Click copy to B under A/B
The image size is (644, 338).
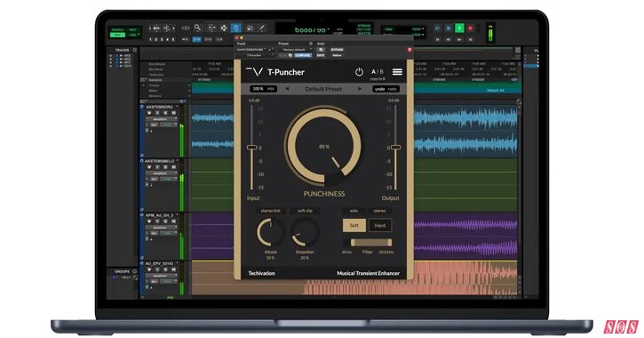[x=378, y=79]
